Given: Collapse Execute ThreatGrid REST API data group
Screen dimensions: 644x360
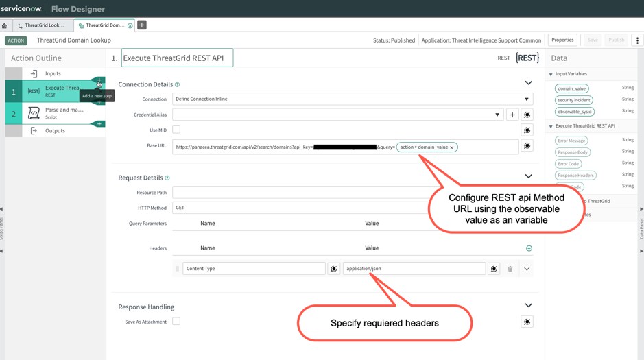Looking at the screenshot, I should [551, 126].
